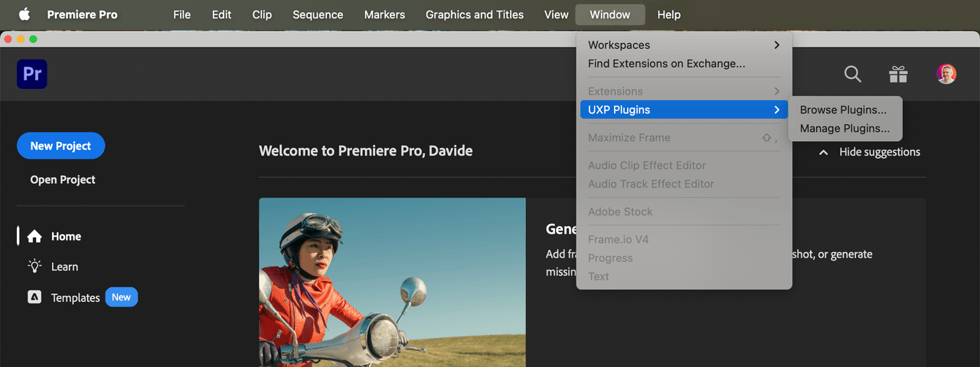This screenshot has height=367, width=980.
Task: Open the user profile avatar
Action: (946, 74)
